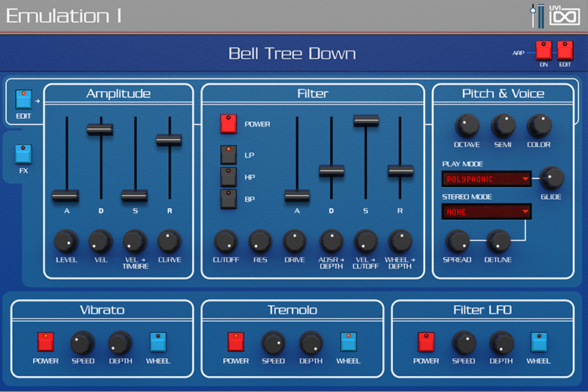
Task: Click the GLIDE knob
Action: [551, 178]
